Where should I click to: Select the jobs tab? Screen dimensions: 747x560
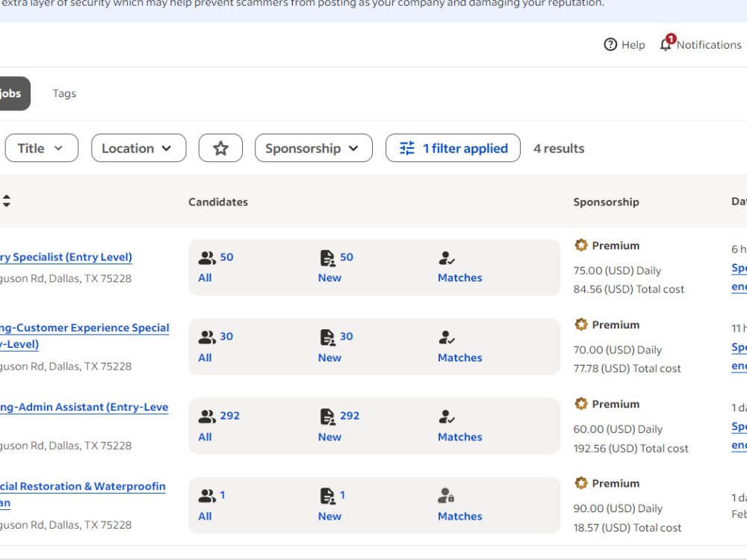pyautogui.click(x=13, y=93)
